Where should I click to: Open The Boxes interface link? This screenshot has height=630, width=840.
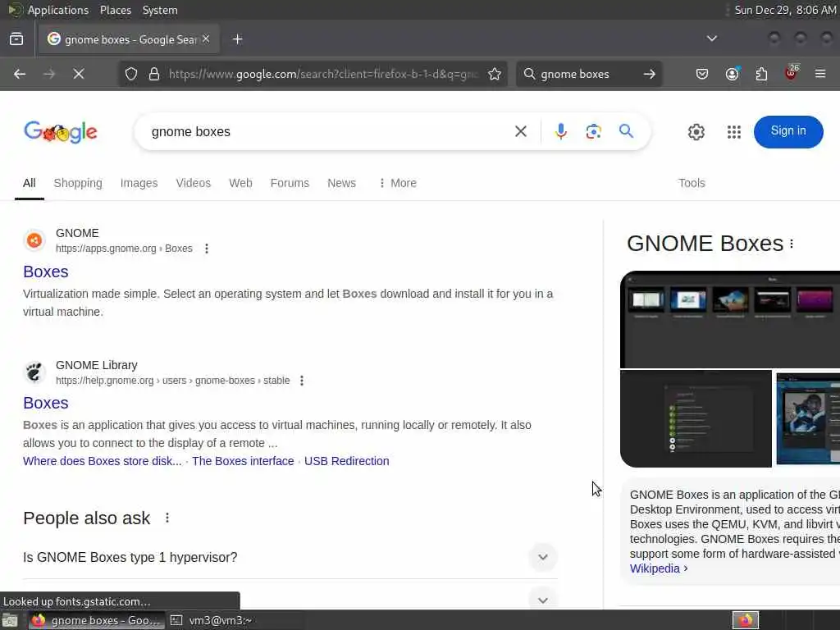(243, 461)
